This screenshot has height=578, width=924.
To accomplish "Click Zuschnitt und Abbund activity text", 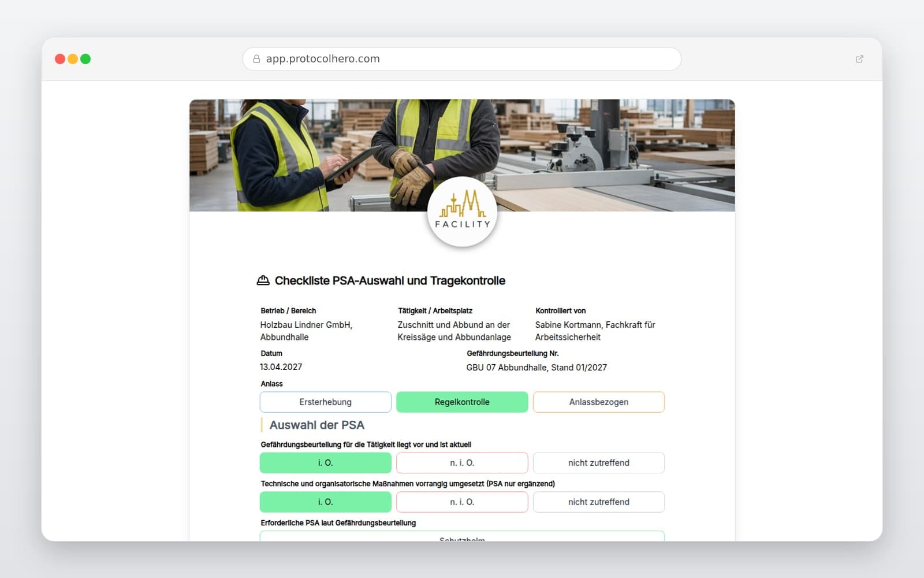I will click(x=454, y=331).
